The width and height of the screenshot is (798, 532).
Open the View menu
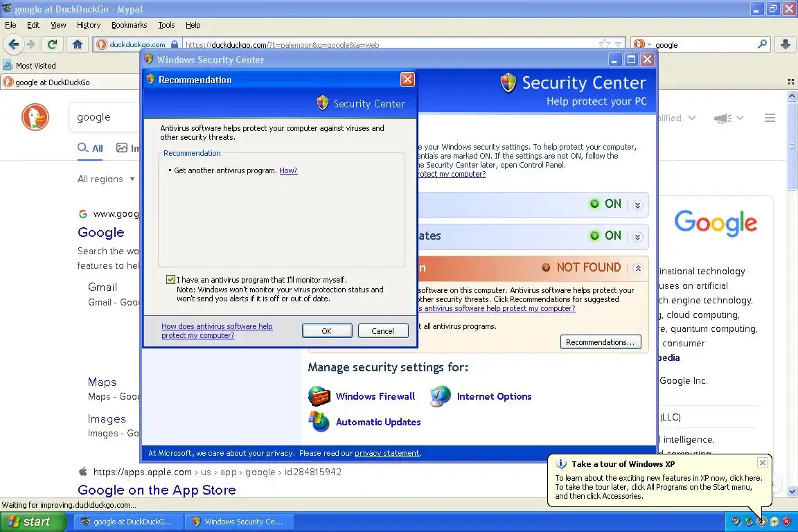pos(58,25)
